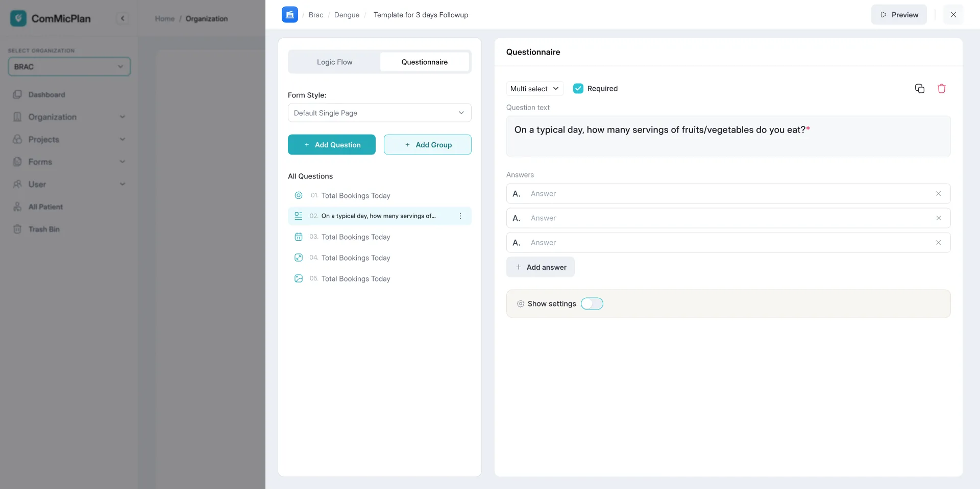The width and height of the screenshot is (980, 489).
Task: Click the ComMicPlan logo icon
Action: [18, 18]
